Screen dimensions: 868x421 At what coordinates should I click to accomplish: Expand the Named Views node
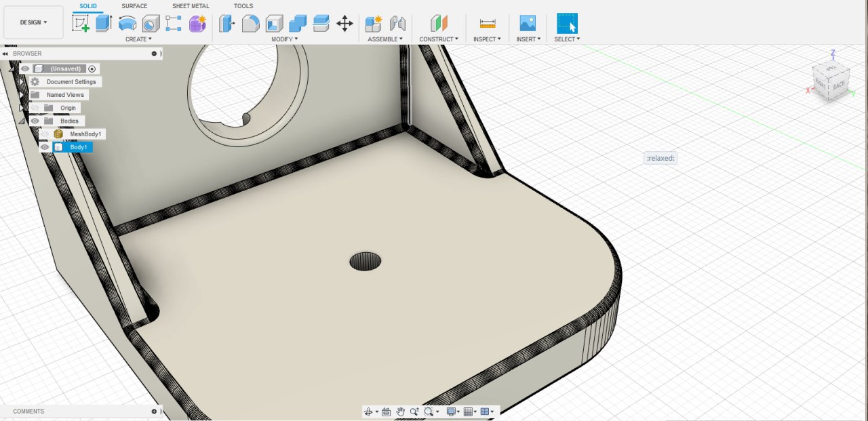click(x=22, y=95)
